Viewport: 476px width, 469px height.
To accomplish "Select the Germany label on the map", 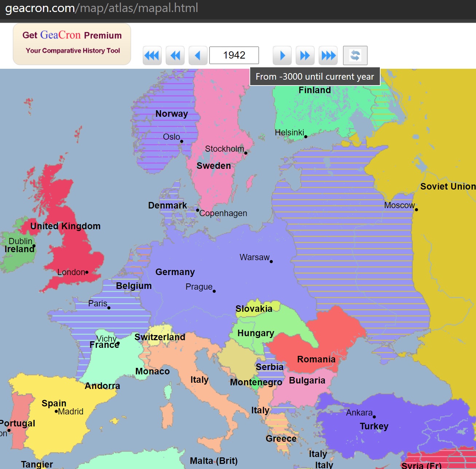I will tap(175, 272).
